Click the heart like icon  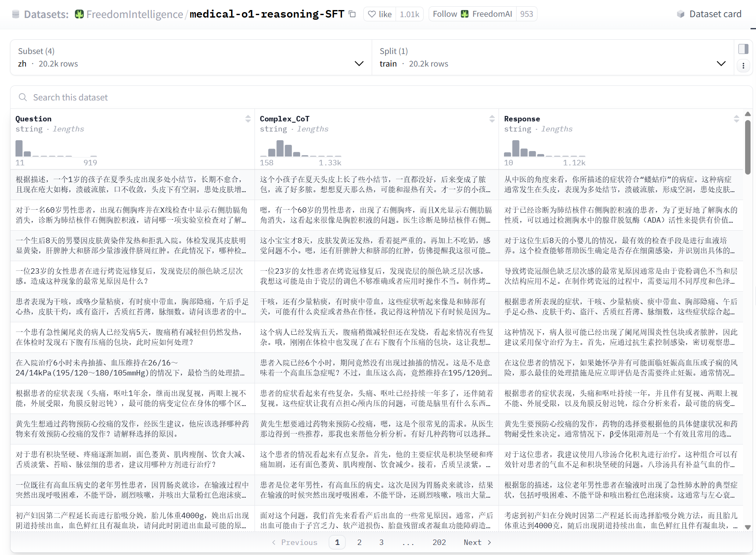click(x=372, y=14)
